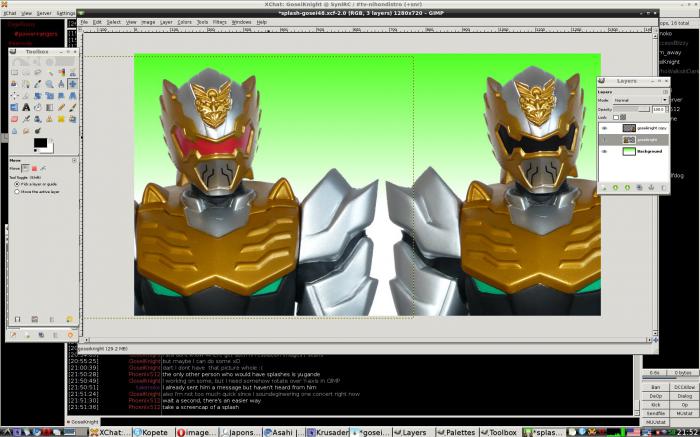This screenshot has height=437, width=700.
Task: Select the Flip tool
Action: [x=14, y=107]
